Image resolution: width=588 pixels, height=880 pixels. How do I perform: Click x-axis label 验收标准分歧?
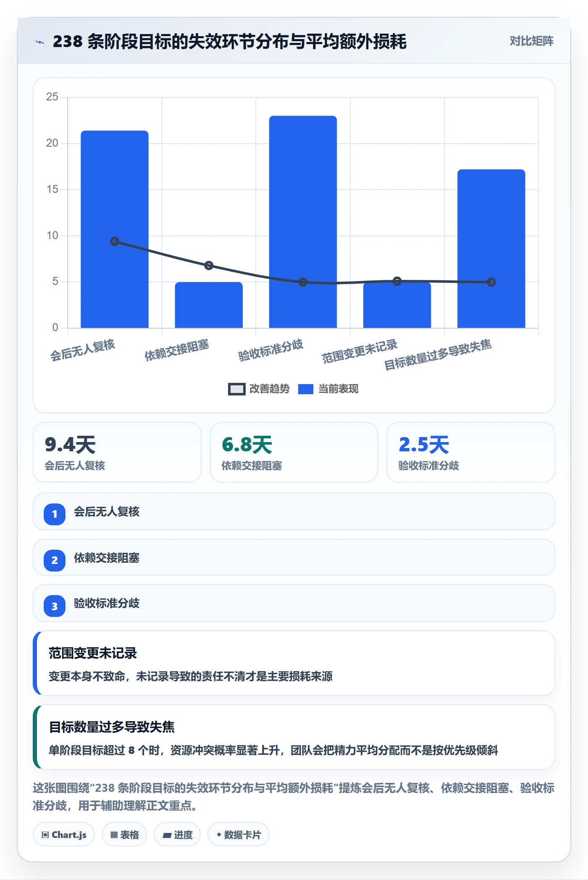pos(270,350)
